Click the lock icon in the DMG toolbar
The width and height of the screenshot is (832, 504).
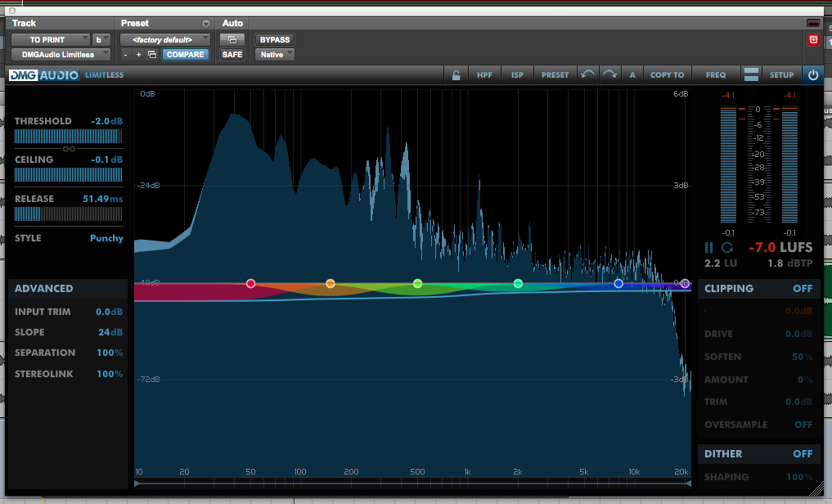coord(456,75)
